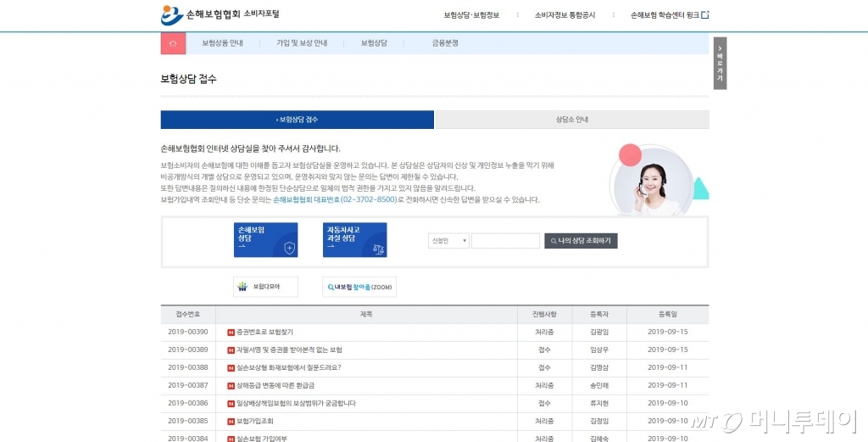Click the 제목 column header
The height and width of the screenshot is (442, 868).
pos(366,315)
